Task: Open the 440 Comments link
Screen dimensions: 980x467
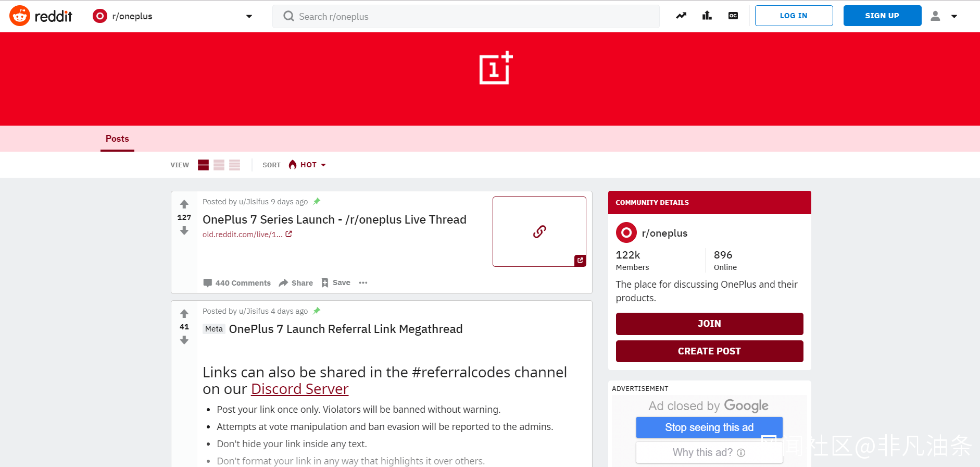Action: (237, 283)
